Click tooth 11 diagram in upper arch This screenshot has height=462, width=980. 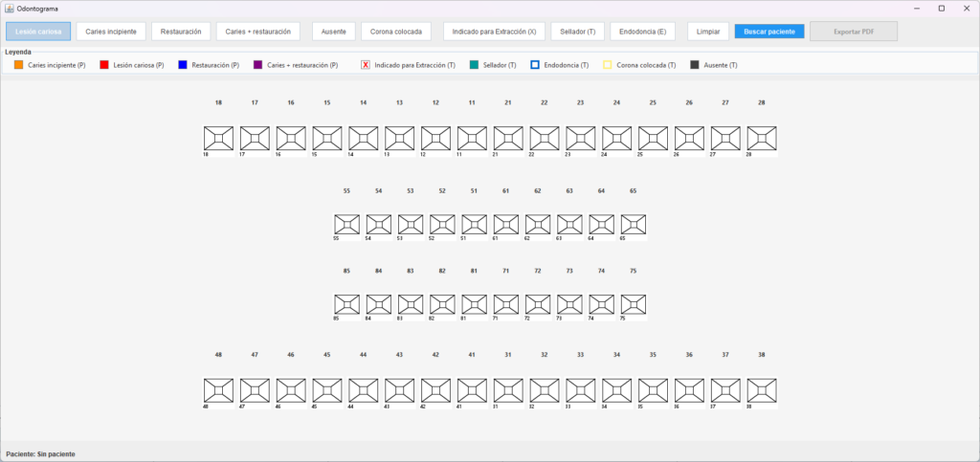pos(472,138)
